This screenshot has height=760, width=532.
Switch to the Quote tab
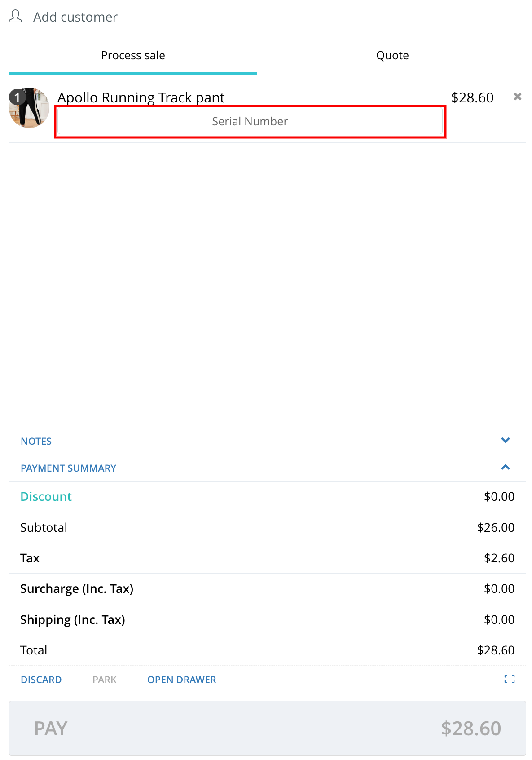coord(392,55)
